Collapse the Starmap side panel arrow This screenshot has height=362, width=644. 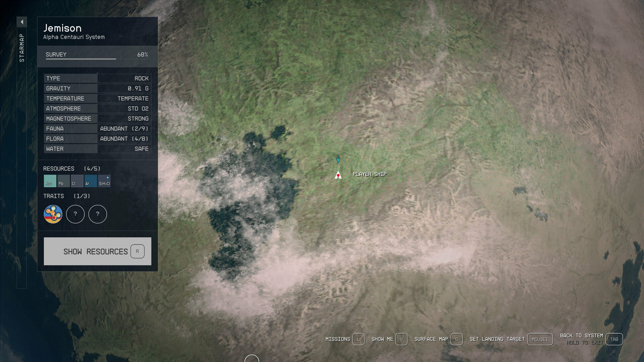(x=22, y=22)
